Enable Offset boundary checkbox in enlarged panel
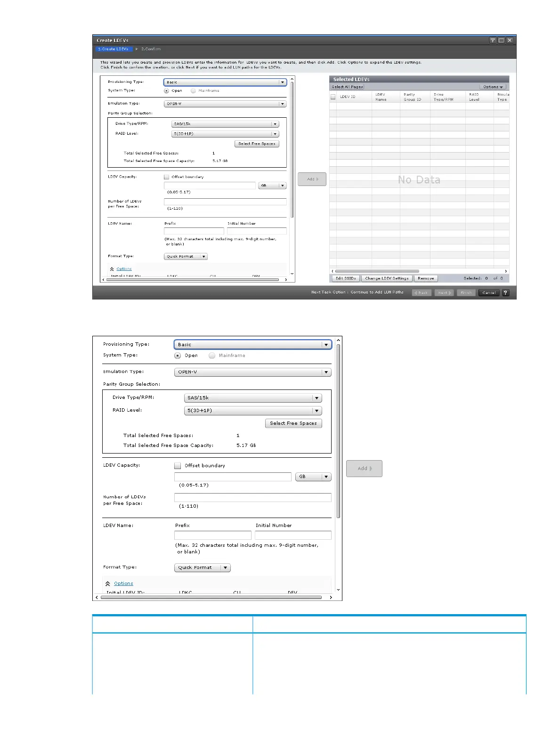 pyautogui.click(x=178, y=465)
